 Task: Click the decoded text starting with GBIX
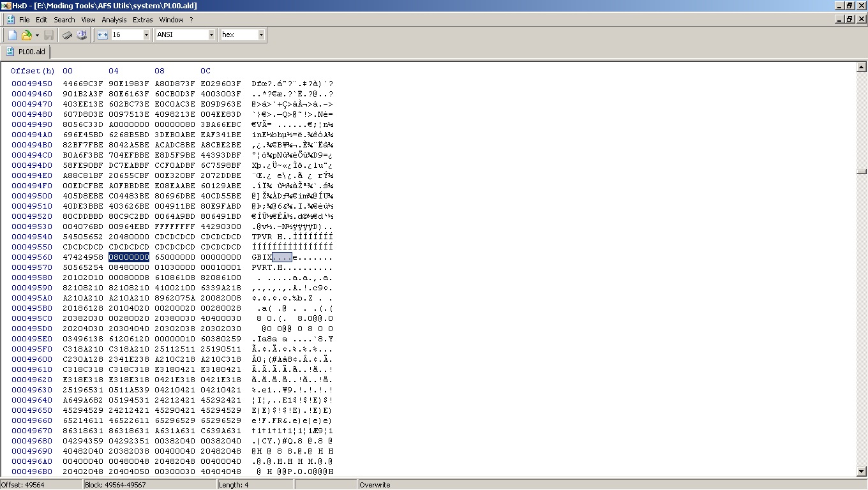(292, 257)
